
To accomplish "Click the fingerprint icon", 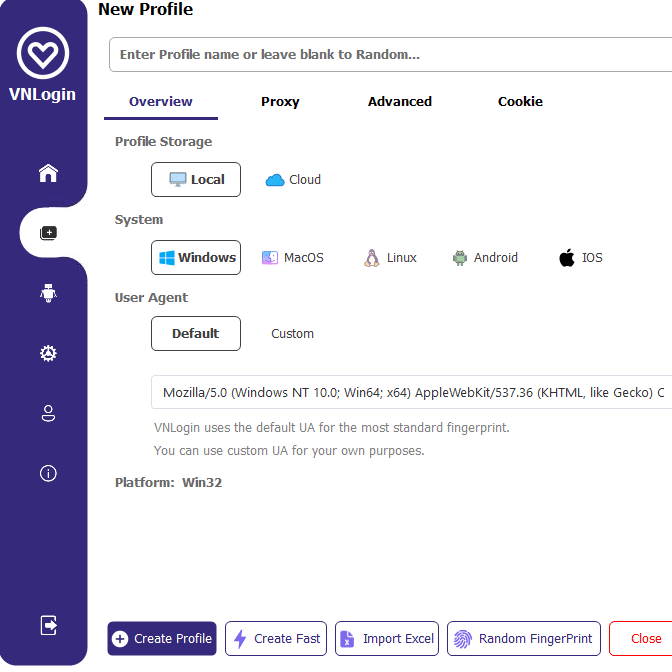I will [462, 639].
